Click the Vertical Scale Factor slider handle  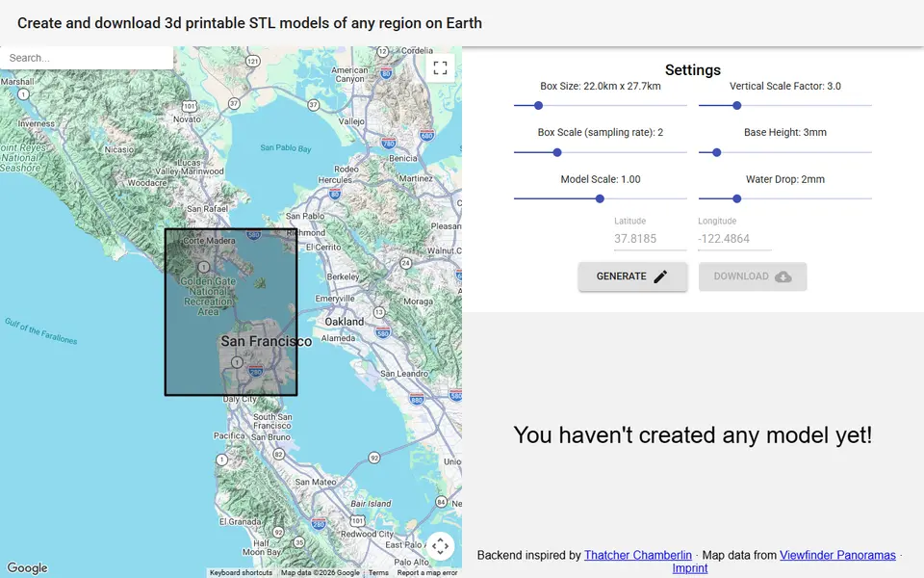(736, 106)
